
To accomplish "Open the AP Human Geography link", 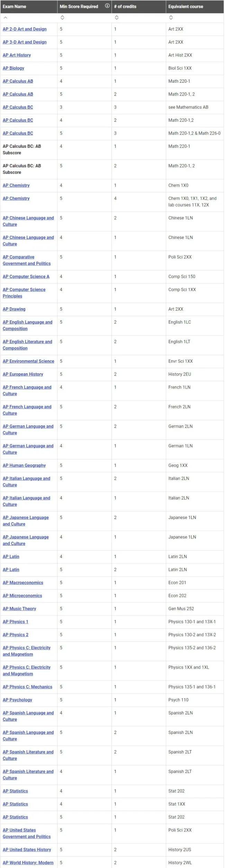I will pos(24,466).
